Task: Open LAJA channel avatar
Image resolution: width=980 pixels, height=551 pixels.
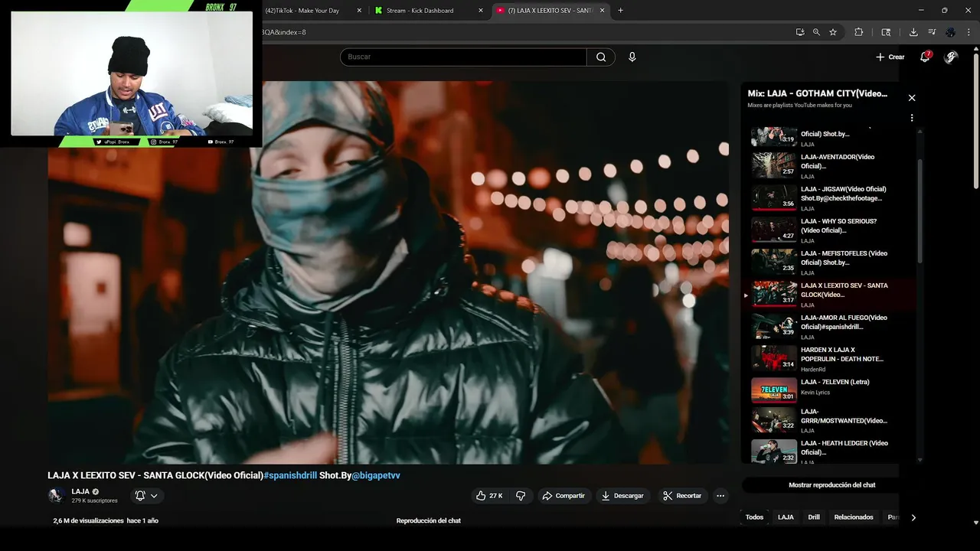Action: click(x=56, y=495)
